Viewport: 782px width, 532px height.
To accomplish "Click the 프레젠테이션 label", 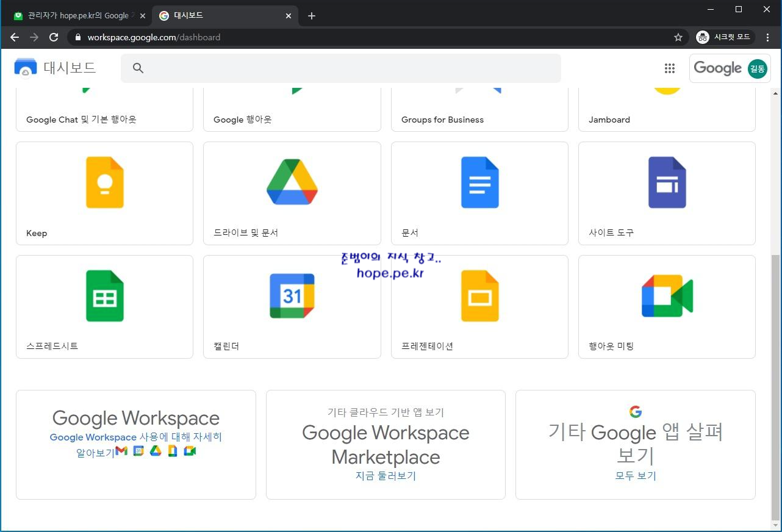I will (428, 347).
